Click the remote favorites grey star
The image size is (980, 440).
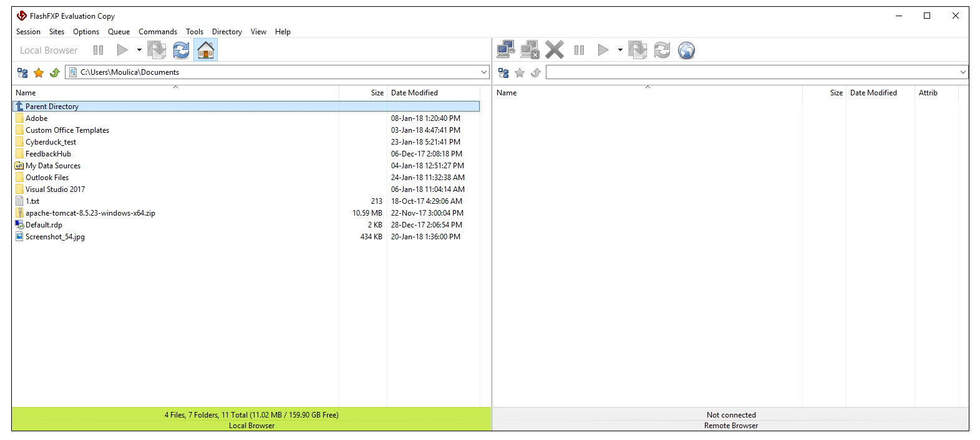(520, 73)
